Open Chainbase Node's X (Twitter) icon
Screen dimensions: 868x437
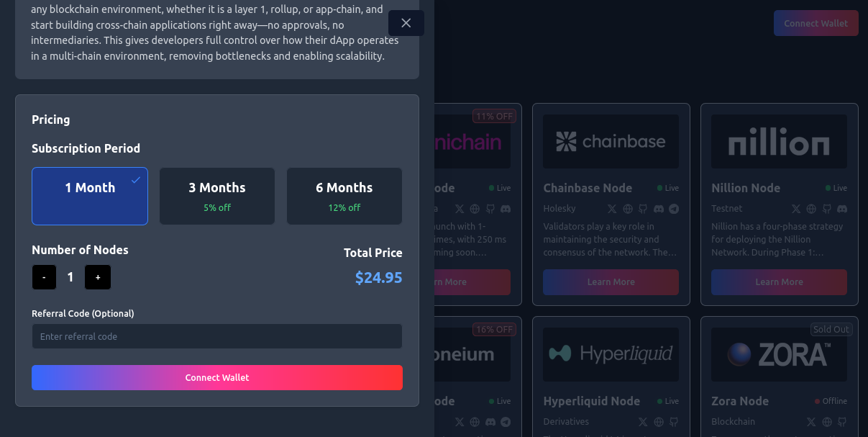[612, 209]
